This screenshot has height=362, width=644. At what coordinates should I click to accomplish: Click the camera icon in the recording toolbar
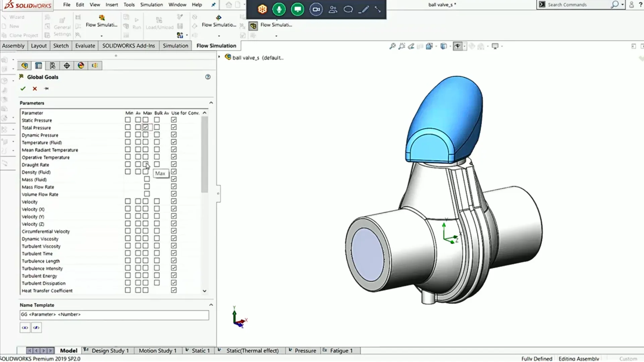pos(316,9)
